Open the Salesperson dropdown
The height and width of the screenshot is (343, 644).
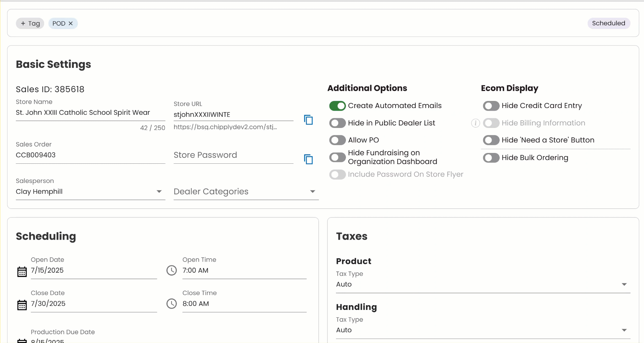pos(90,192)
